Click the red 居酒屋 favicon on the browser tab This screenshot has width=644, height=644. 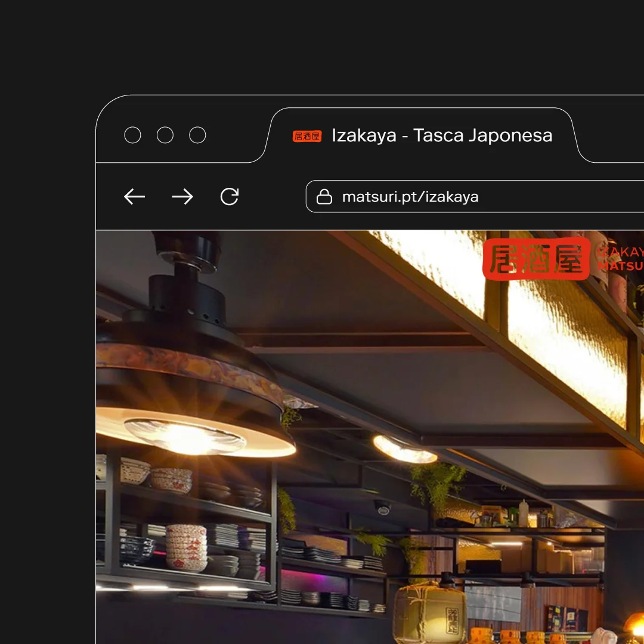coord(306,136)
